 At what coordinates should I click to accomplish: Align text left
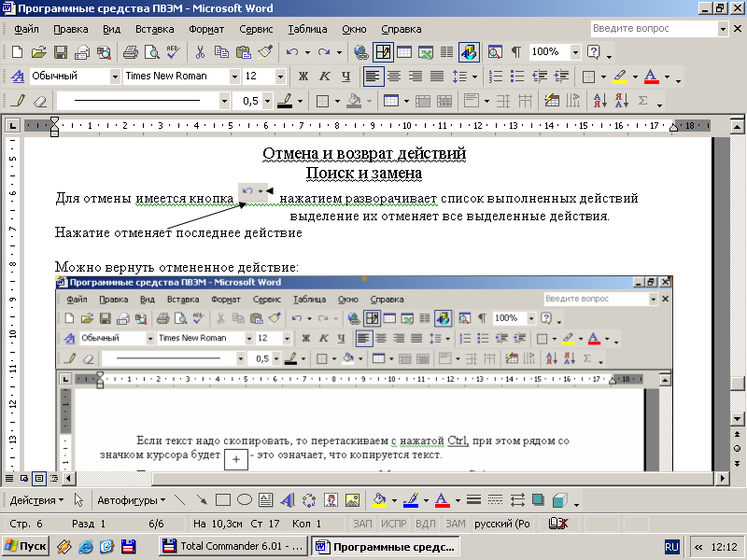click(373, 77)
